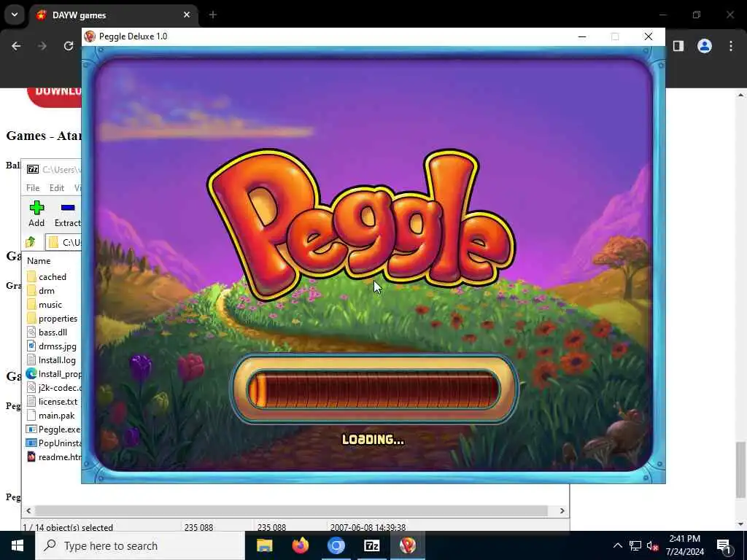Select Peggle.exe in file list
747x560 pixels.
(54, 429)
